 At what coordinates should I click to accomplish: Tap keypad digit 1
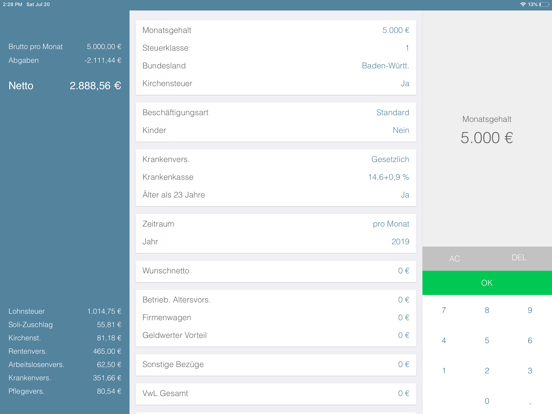(x=444, y=371)
